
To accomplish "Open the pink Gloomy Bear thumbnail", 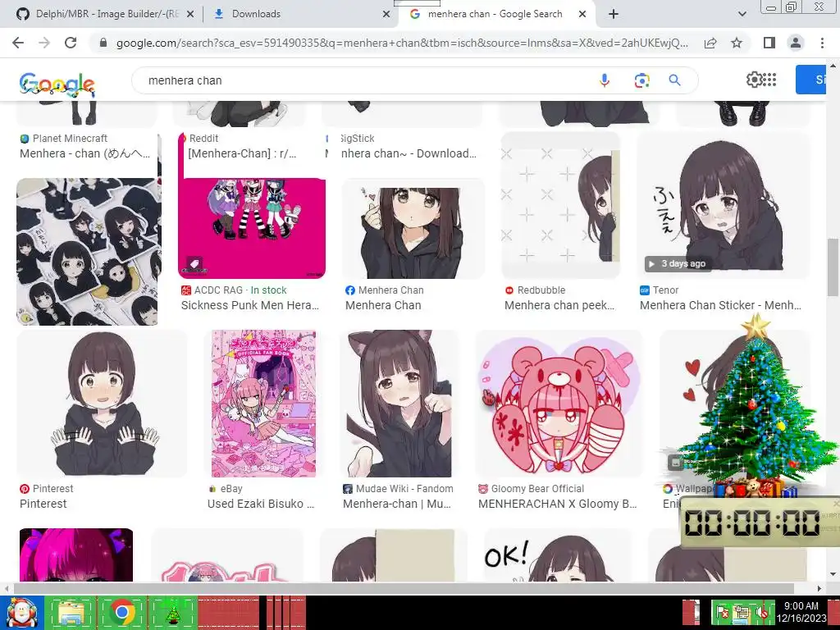I will [559, 404].
